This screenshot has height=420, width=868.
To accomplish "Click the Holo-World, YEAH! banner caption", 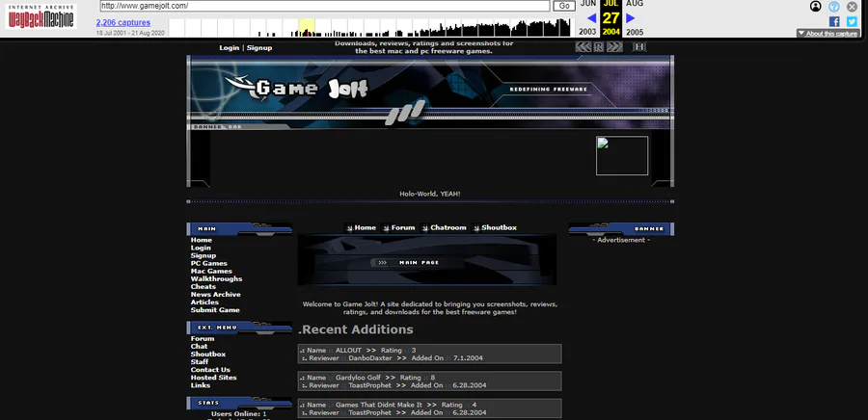I will click(x=430, y=194).
